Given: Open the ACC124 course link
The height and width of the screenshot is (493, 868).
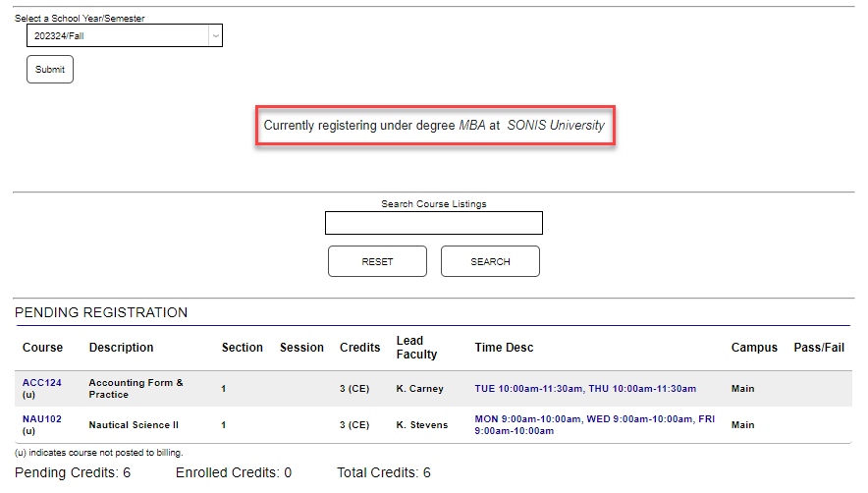Looking at the screenshot, I should (x=41, y=383).
